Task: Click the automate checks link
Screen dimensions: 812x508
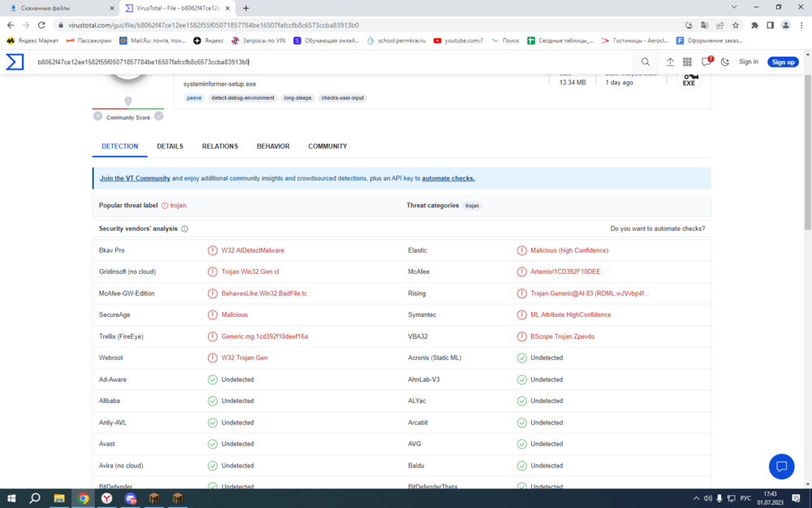Action: (x=448, y=178)
